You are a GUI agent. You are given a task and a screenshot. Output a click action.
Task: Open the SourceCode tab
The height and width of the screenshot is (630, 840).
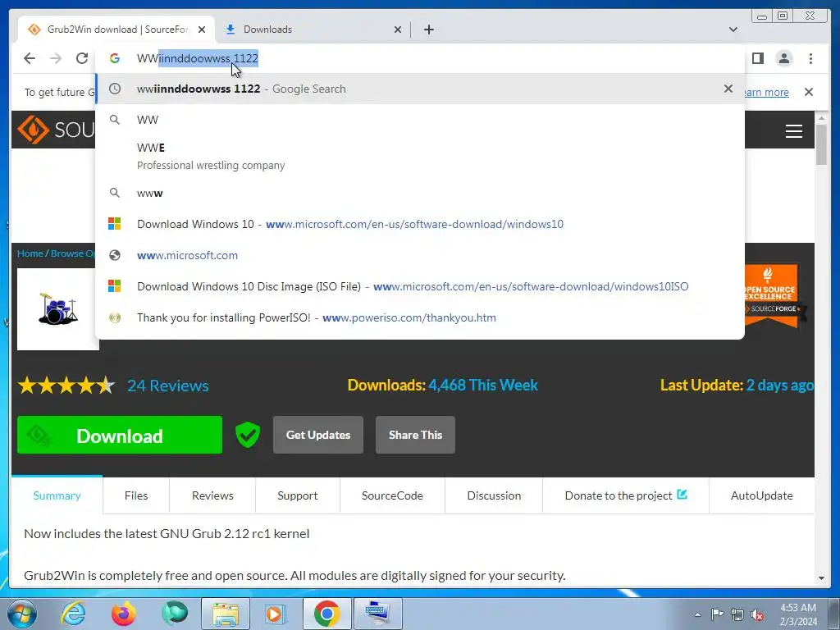point(392,495)
